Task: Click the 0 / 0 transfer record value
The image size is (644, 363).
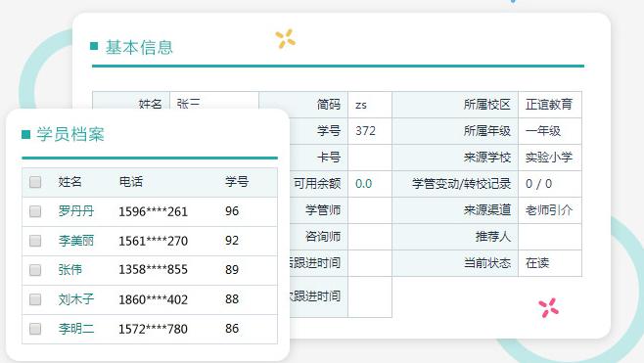Action: point(538,184)
